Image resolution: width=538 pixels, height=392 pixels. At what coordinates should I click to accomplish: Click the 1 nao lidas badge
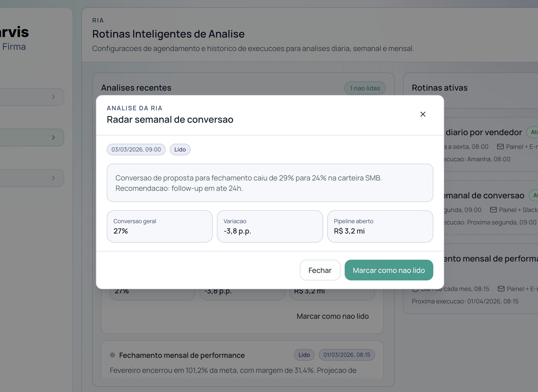coord(365,88)
